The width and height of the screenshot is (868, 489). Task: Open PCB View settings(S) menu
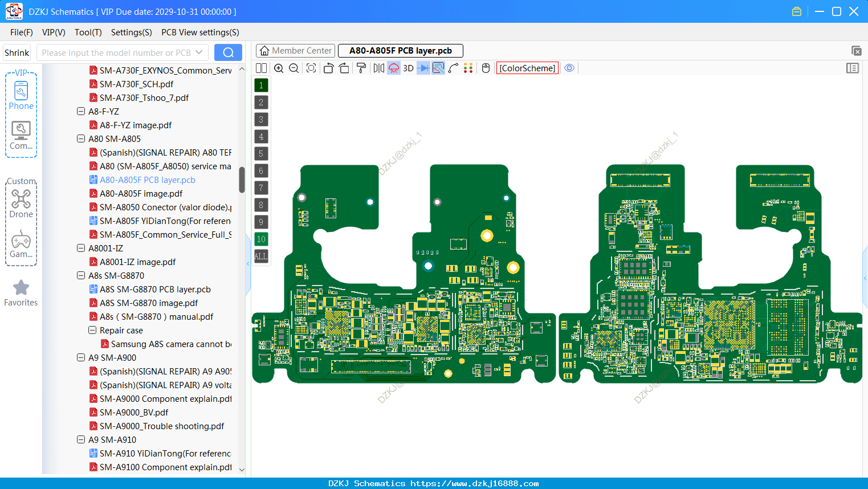(200, 32)
